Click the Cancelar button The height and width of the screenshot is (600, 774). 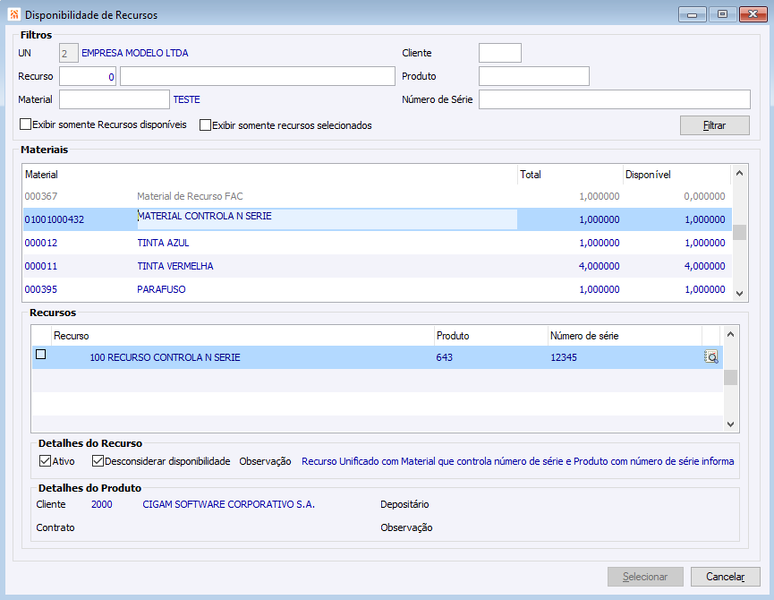pos(725,576)
